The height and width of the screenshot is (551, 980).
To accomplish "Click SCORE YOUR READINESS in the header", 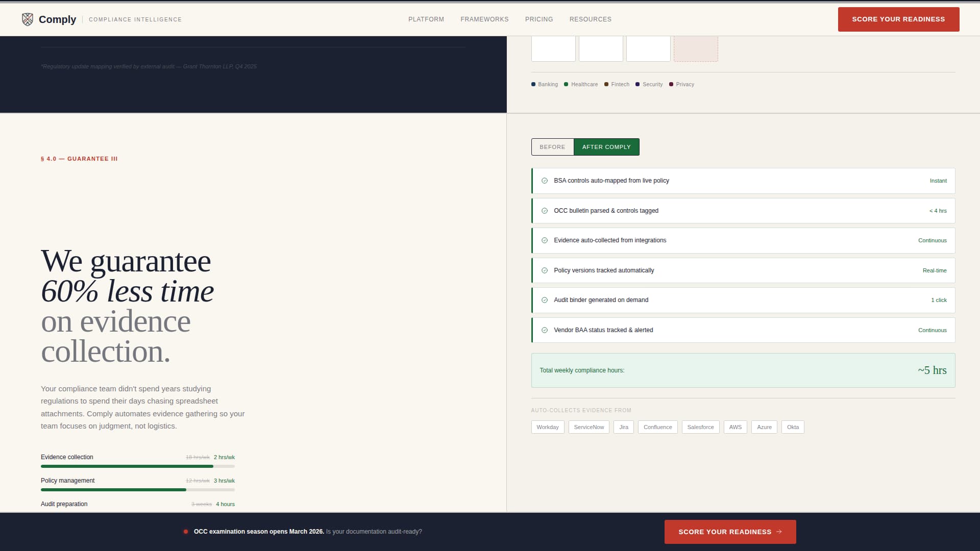I will 898,19.
